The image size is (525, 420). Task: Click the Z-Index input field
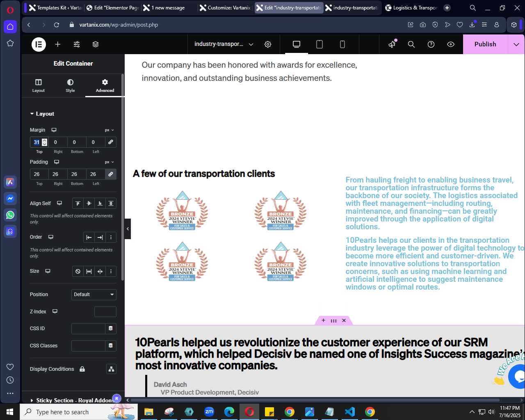[x=105, y=312]
